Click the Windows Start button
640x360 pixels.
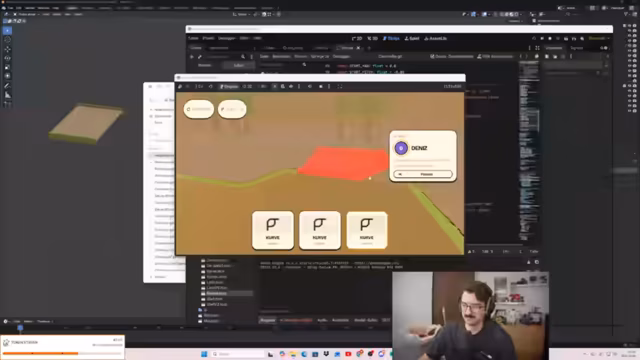coord(204,354)
